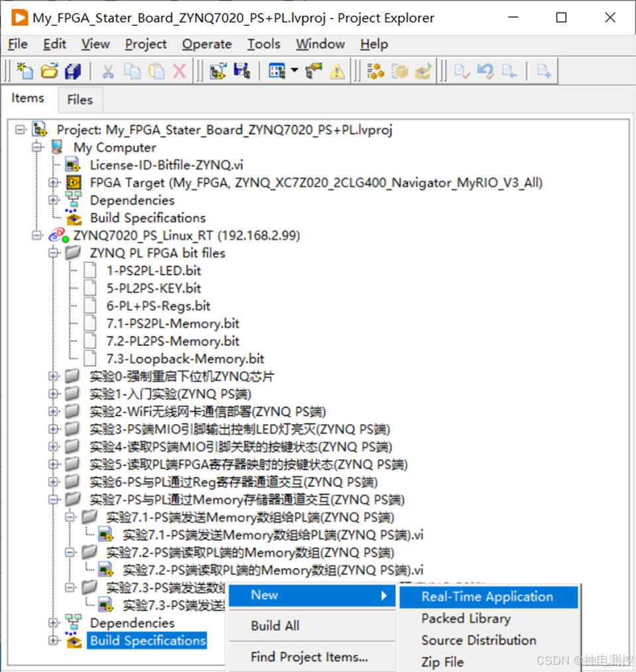Open the Project menu
Viewport: 636px width, 672px height.
[145, 44]
